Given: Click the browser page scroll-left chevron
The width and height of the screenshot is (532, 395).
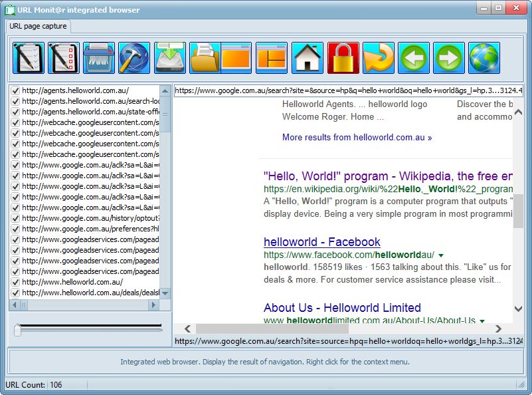Looking at the screenshot, I should tap(187, 329).
